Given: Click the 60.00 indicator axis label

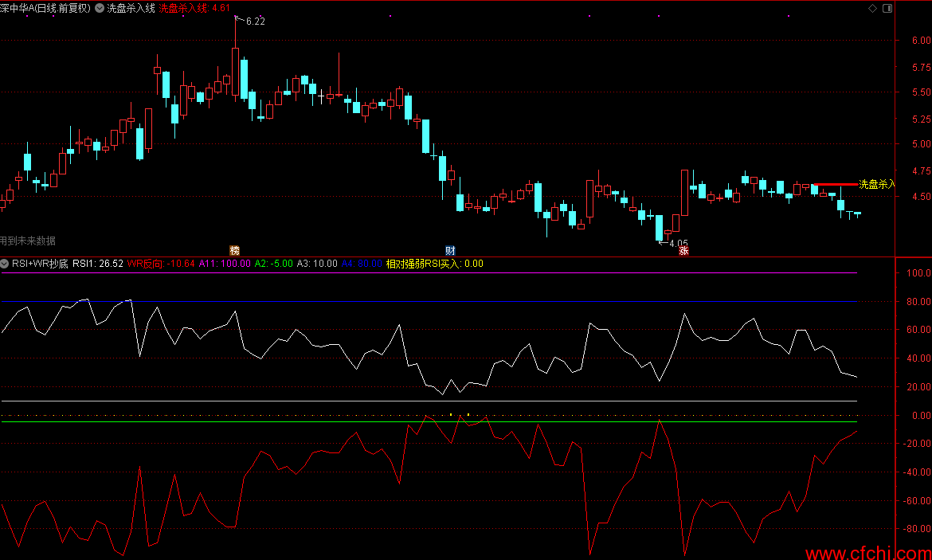Looking at the screenshot, I should pyautogui.click(x=919, y=330).
